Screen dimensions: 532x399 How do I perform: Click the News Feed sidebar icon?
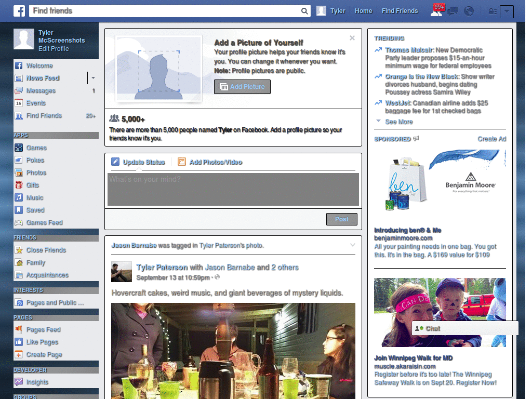pyautogui.click(x=19, y=78)
